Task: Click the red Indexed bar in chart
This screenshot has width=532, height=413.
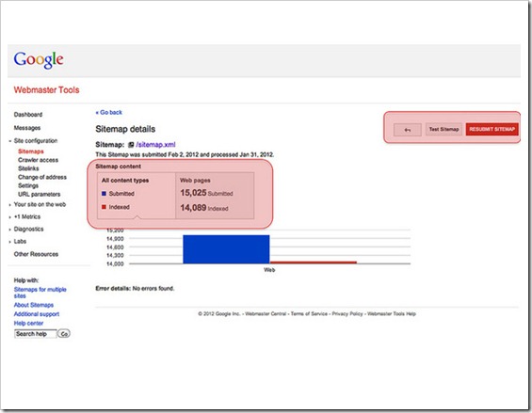Action: (314, 262)
